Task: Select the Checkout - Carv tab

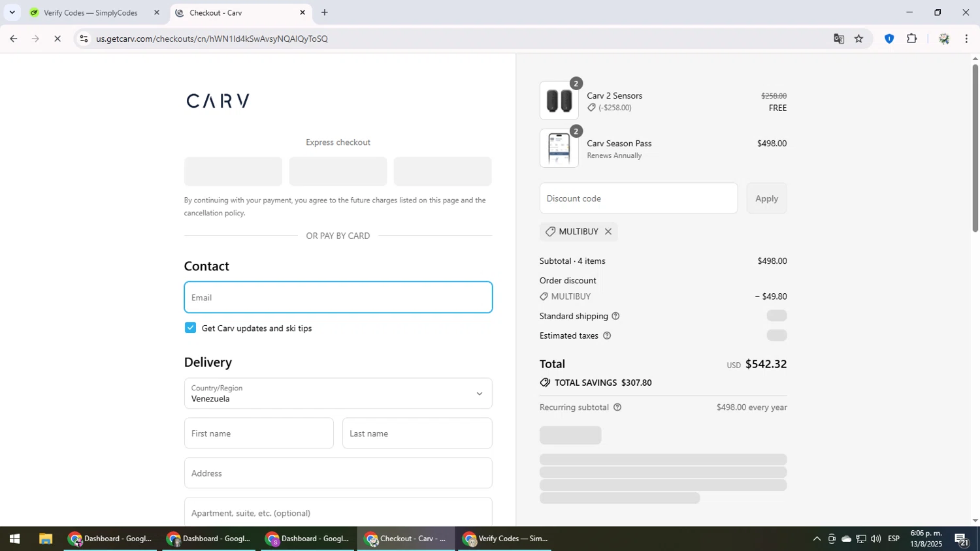Action: 241,12
